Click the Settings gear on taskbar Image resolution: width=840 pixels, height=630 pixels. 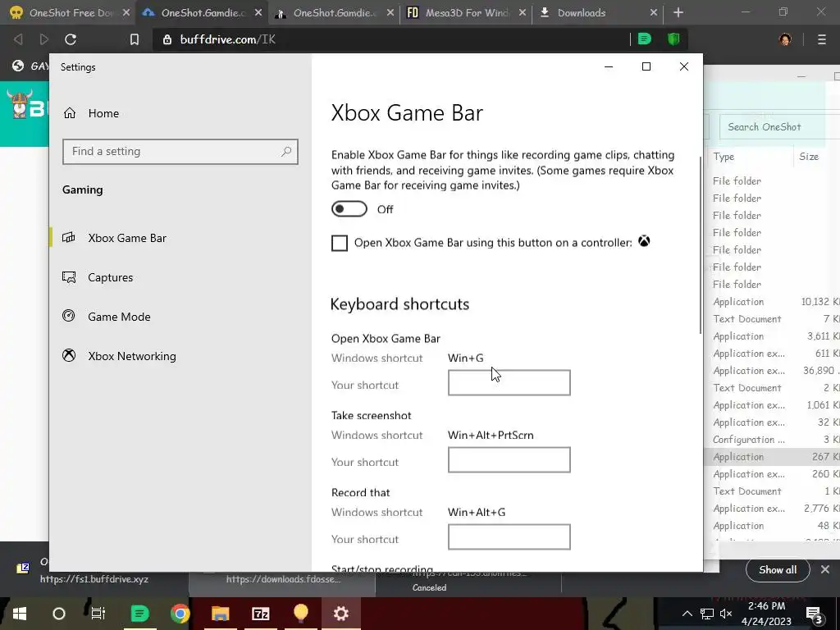point(340,614)
